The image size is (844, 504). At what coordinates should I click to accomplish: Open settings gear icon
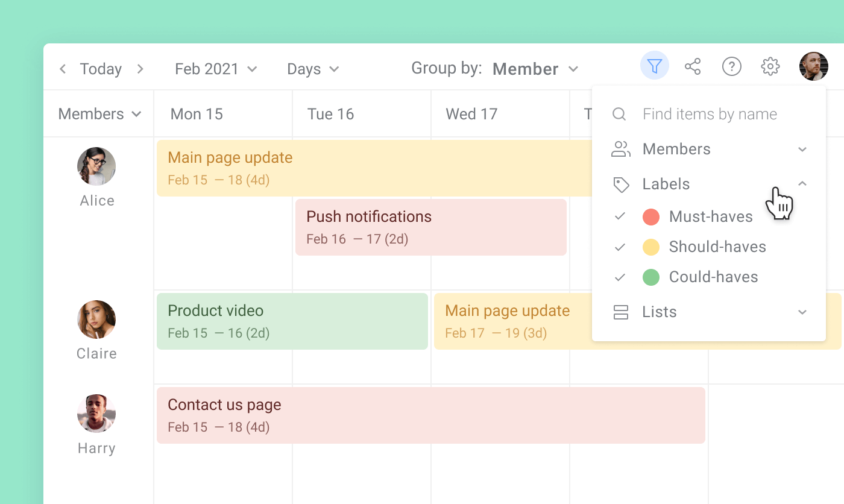(770, 66)
